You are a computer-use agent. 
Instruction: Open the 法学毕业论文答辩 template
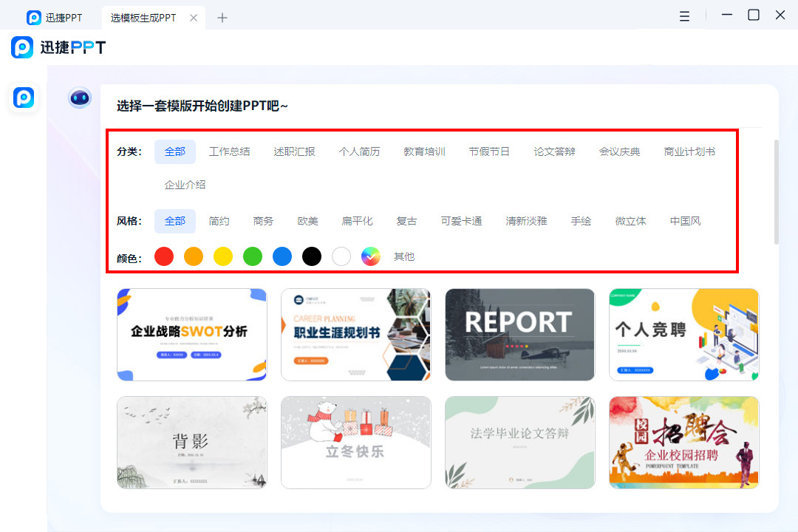(519, 443)
